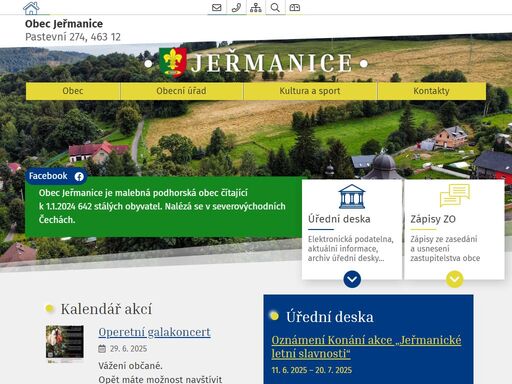Viewport: 512px width, 384px height.
Task: Open the Oznámení Konání akce Jeřmanické letní slavnosti link
Action: [366, 347]
